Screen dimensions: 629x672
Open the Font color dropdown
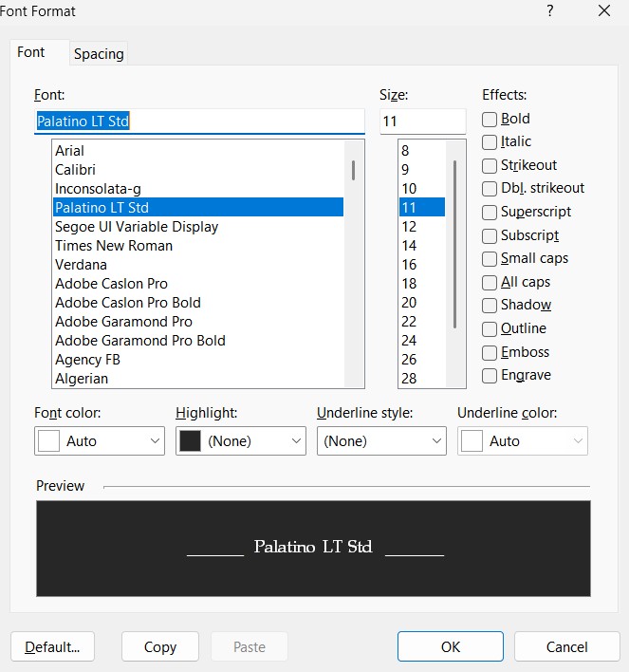pos(156,441)
